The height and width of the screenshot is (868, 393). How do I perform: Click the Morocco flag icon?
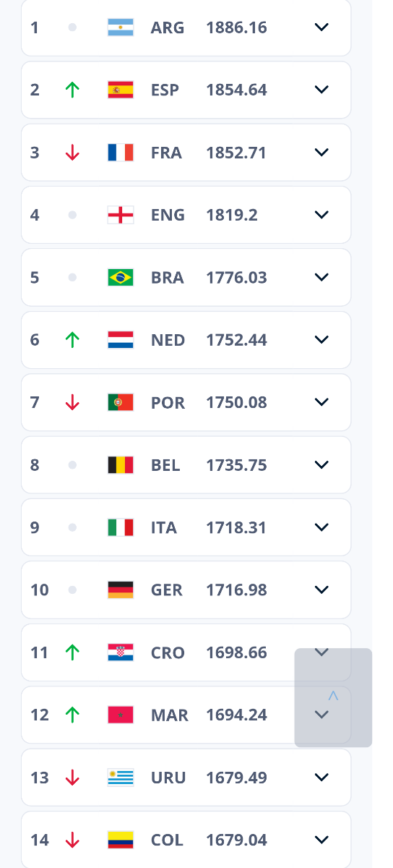[x=121, y=715]
